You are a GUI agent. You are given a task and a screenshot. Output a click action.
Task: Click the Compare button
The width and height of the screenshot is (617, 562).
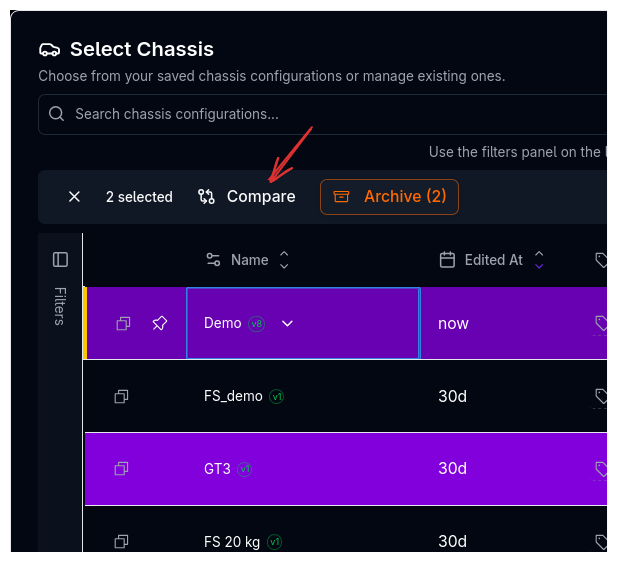(x=247, y=197)
